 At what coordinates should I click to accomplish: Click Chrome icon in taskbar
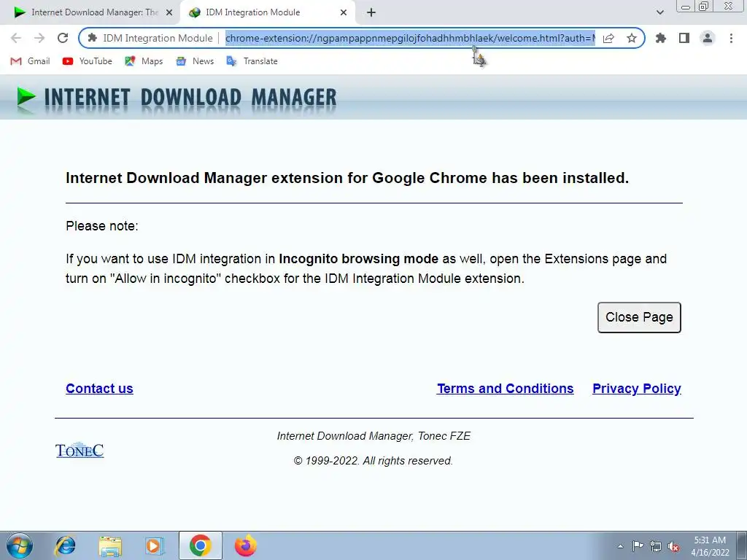tap(201, 545)
